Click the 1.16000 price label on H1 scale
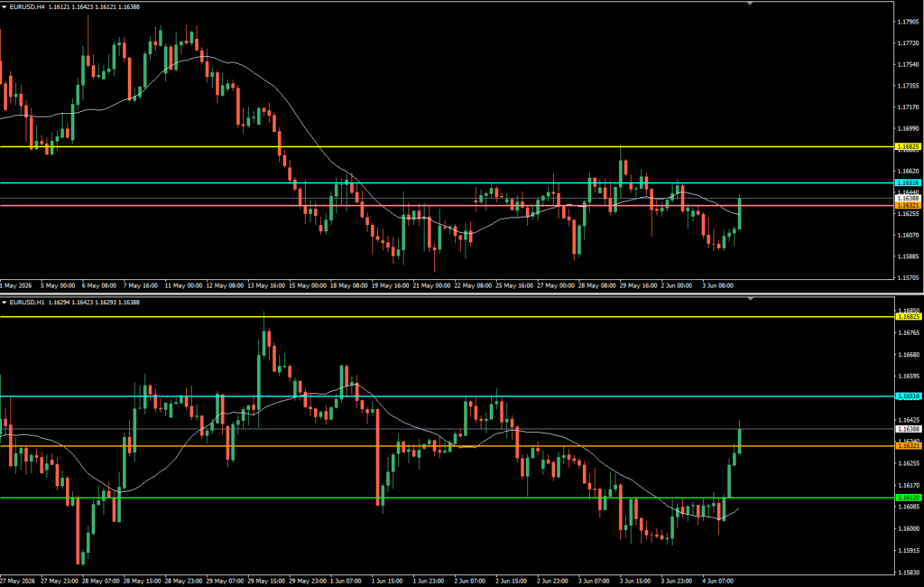The image size is (924, 587). coord(908,528)
